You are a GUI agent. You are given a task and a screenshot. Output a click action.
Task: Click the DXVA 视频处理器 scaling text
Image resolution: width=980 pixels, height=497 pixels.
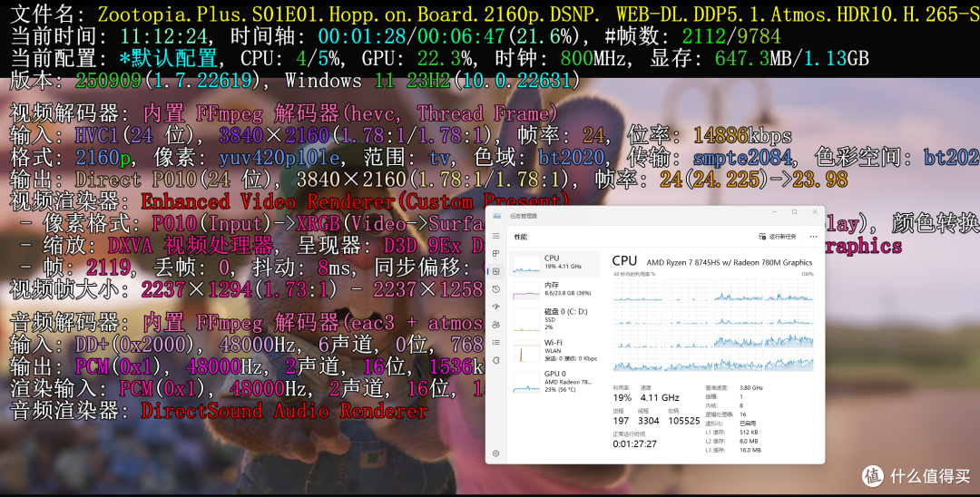191,246
